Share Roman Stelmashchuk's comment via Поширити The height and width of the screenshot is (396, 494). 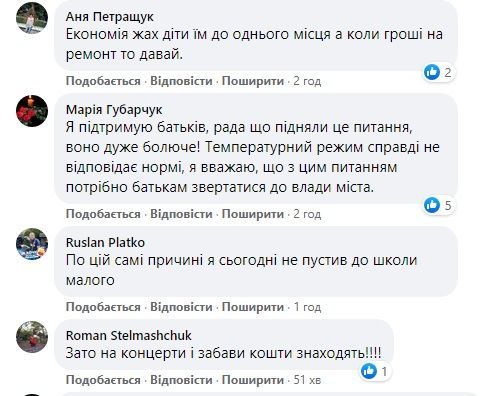[x=253, y=380]
